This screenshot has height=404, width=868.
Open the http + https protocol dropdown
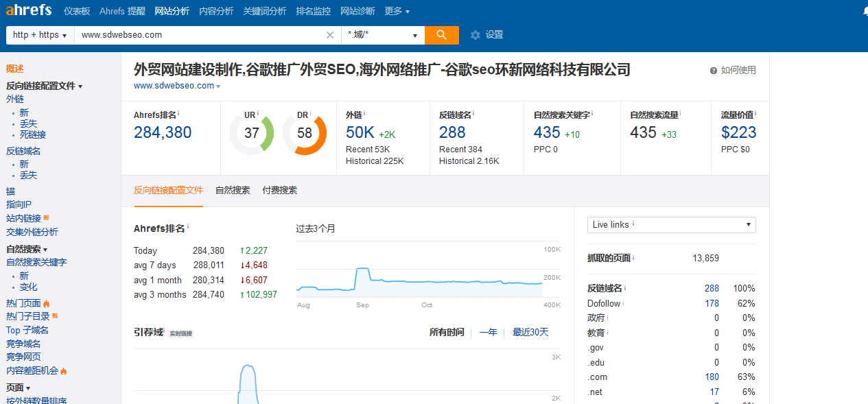pos(40,35)
